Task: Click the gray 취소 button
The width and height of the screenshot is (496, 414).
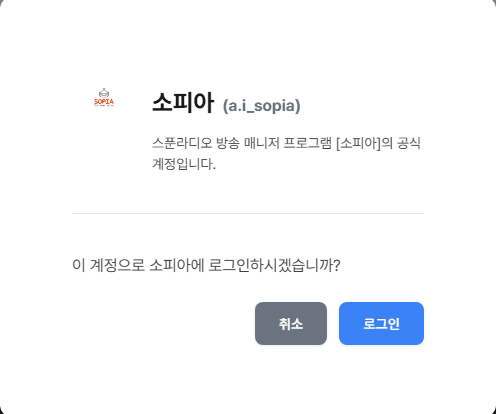Action: click(x=291, y=323)
